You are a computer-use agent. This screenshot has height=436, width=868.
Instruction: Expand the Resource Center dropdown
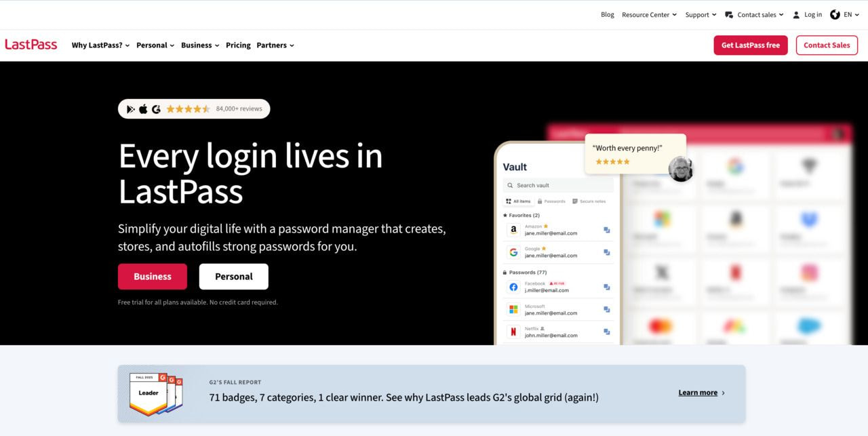point(649,15)
